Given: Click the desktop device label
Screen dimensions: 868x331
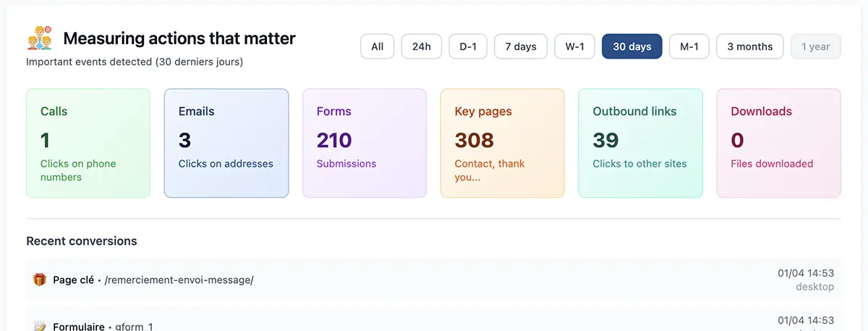Looking at the screenshot, I should tap(814, 287).
